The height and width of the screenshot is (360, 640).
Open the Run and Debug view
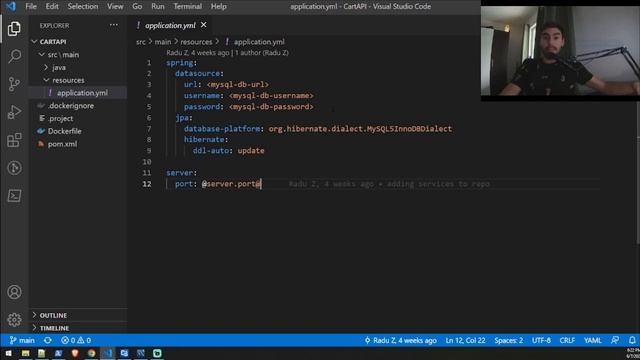pyautogui.click(x=14, y=112)
